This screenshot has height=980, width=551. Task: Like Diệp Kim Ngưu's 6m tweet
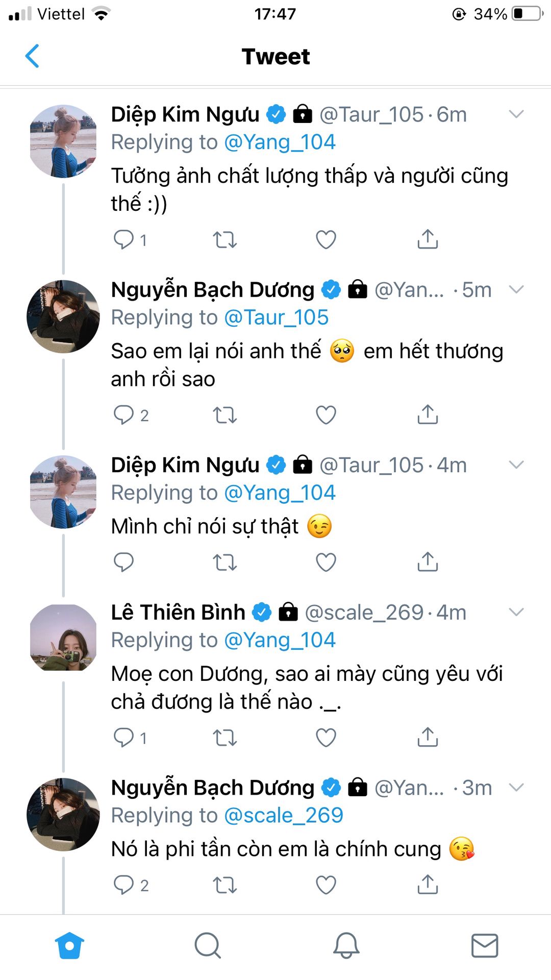tap(326, 239)
